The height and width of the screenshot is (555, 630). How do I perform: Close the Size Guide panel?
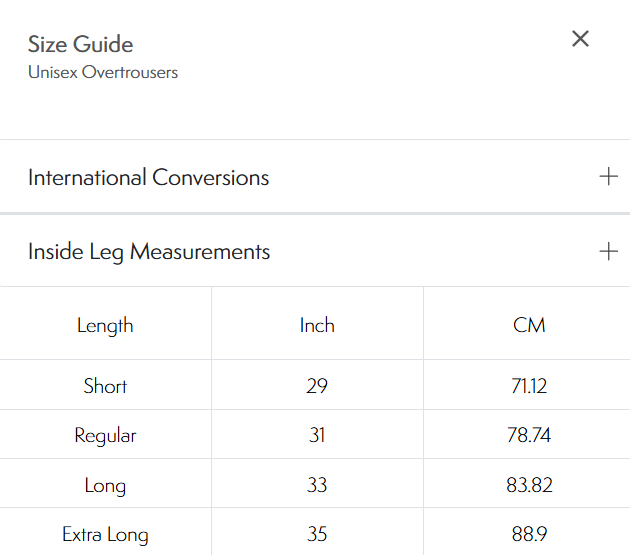pyautogui.click(x=580, y=39)
